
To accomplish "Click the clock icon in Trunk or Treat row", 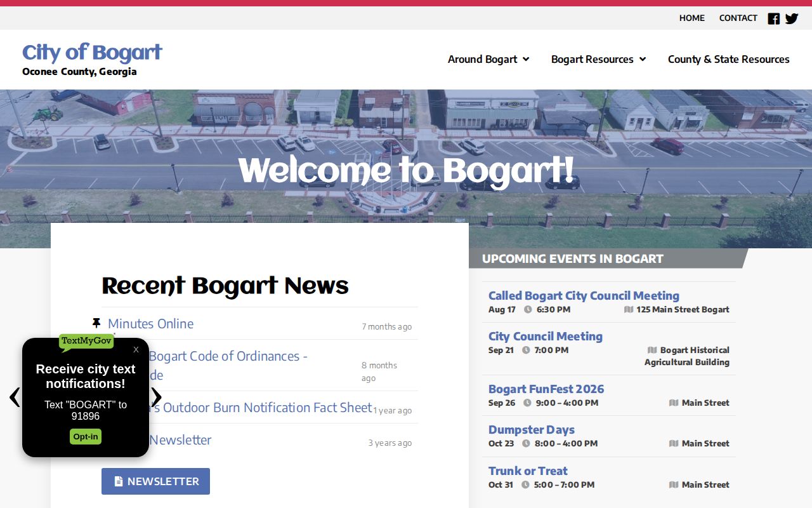I will [x=525, y=485].
